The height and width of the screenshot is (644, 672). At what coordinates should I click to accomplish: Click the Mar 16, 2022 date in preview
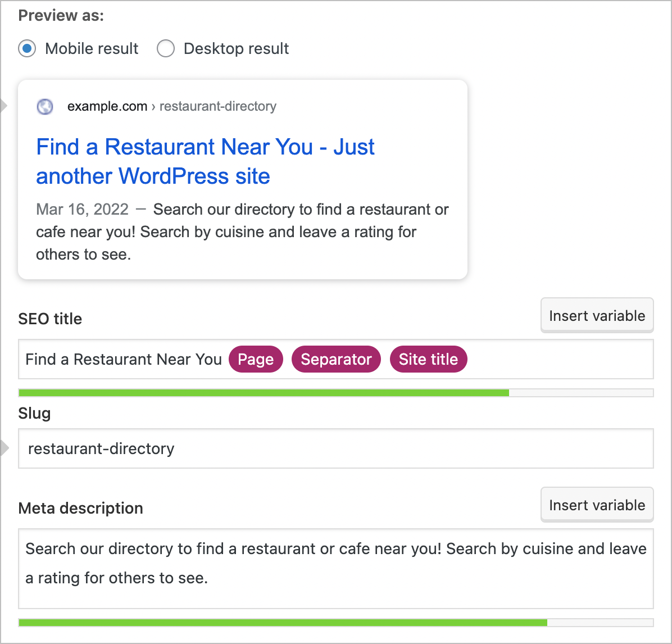82,209
